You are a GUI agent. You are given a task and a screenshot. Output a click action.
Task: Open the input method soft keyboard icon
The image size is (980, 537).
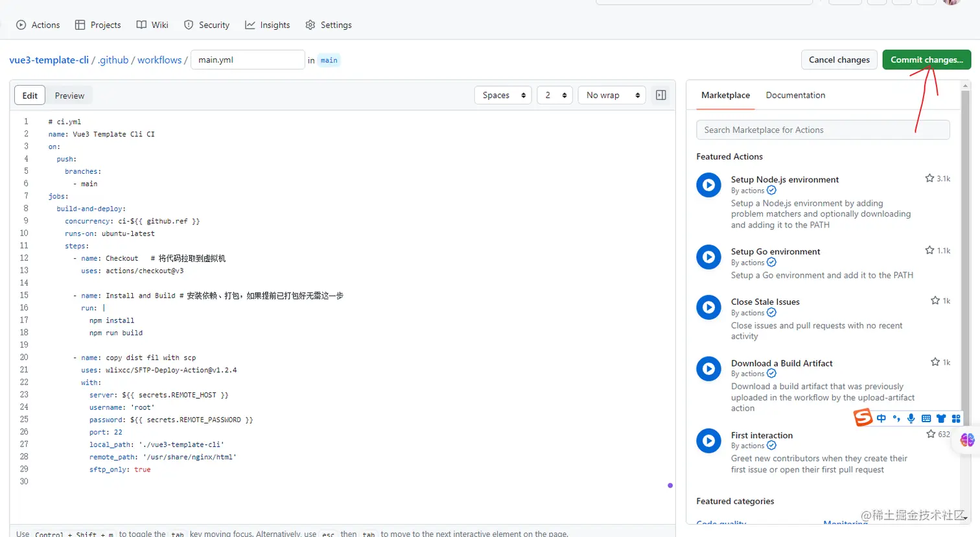coord(926,418)
